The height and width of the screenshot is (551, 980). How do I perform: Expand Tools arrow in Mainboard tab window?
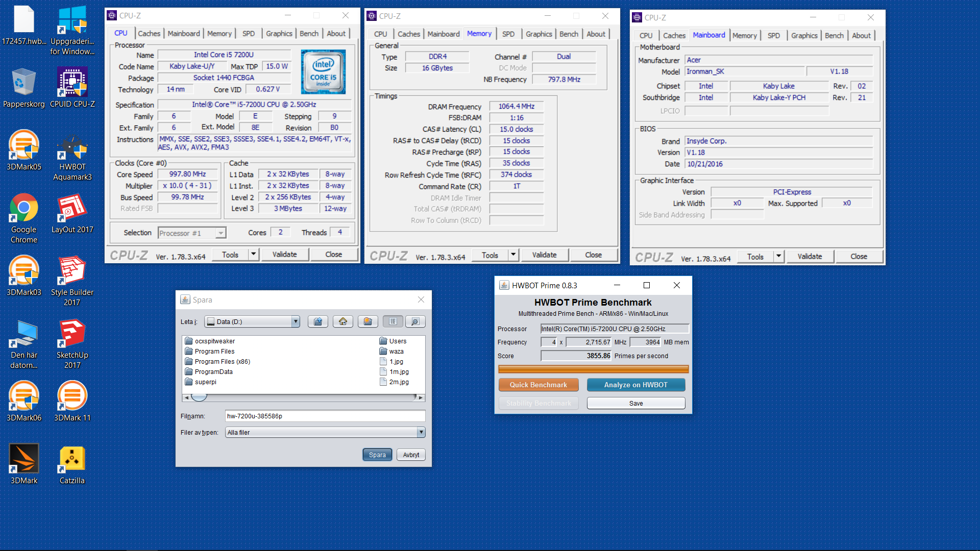(x=779, y=256)
